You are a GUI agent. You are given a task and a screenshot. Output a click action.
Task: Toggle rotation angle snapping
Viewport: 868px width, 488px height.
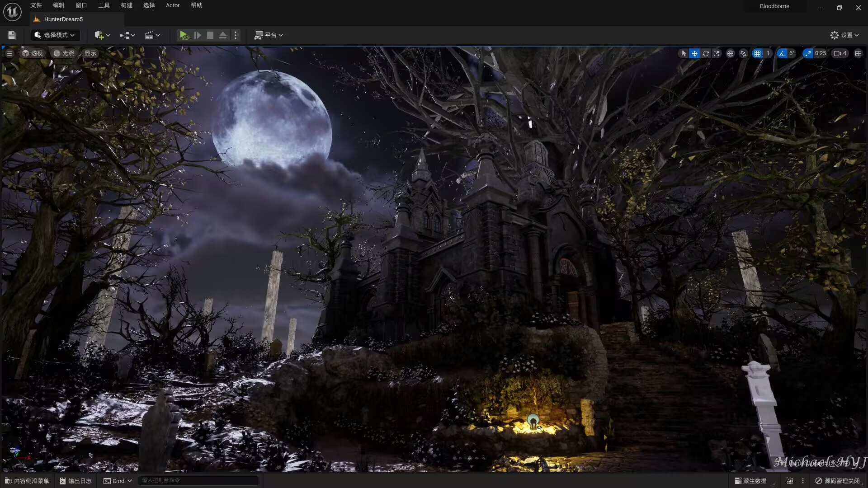pos(782,53)
